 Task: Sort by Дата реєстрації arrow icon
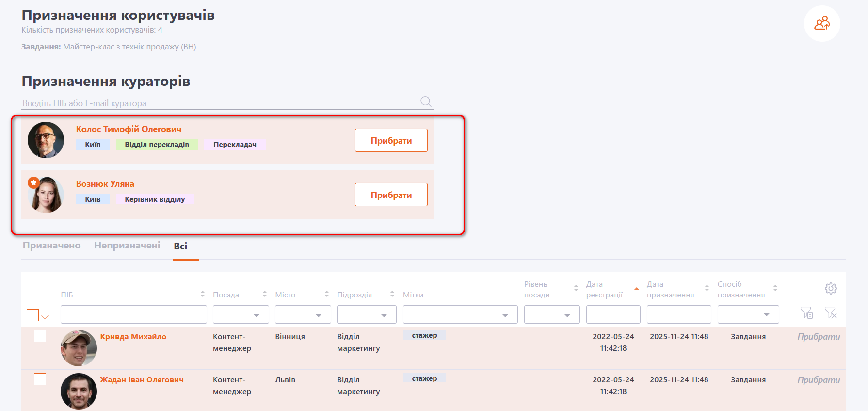pyautogui.click(x=636, y=289)
